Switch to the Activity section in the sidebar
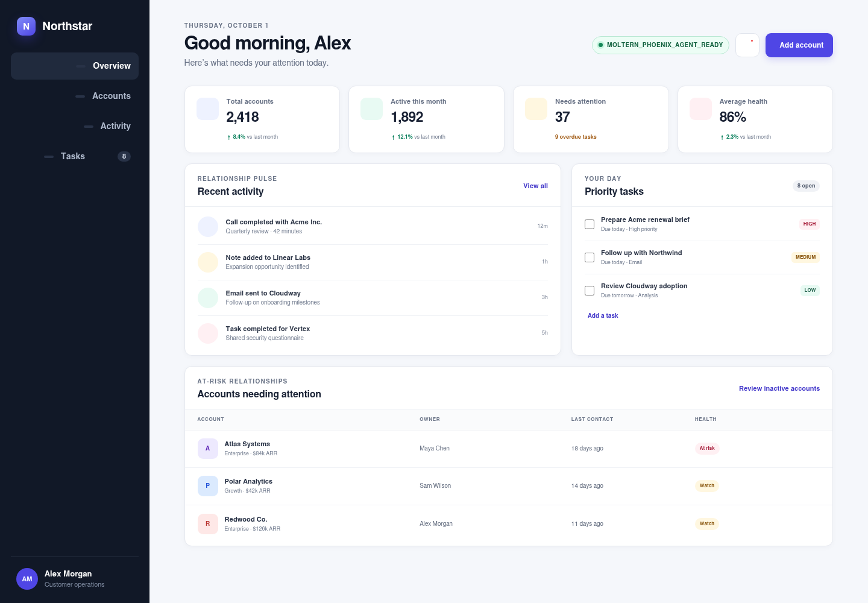Screen dimensions: 868x603 [75, 126]
